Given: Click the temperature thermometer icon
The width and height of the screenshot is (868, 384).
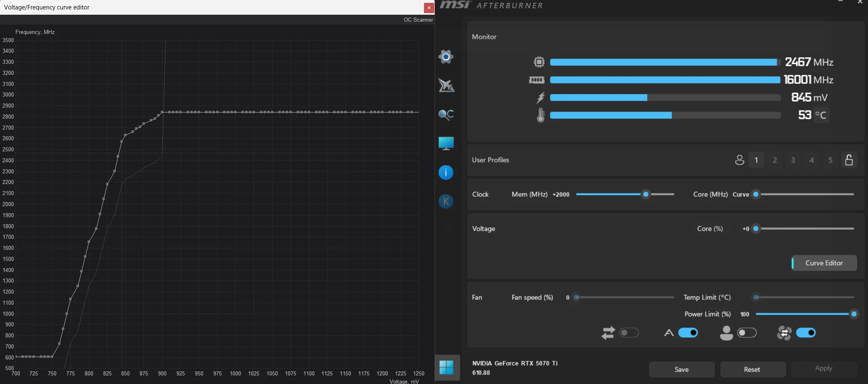Looking at the screenshot, I should click(541, 115).
